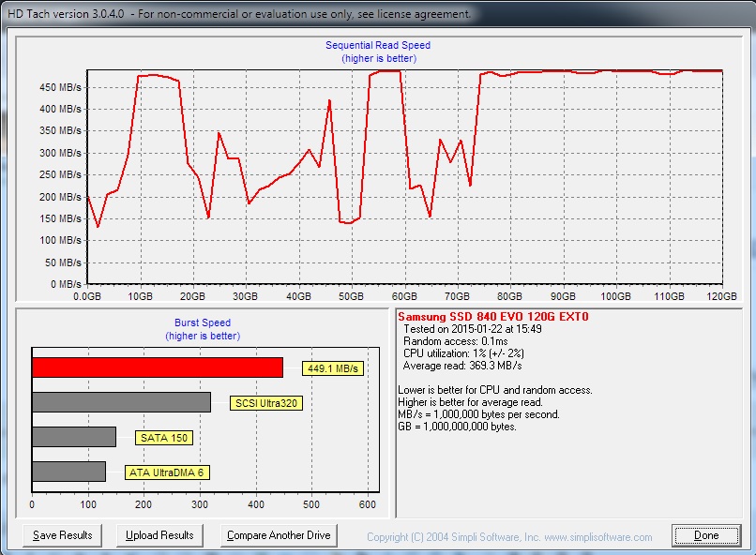Viewport: 756px width, 555px height.
Task: Click the Sequential Read Speed chart title
Action: (378, 45)
